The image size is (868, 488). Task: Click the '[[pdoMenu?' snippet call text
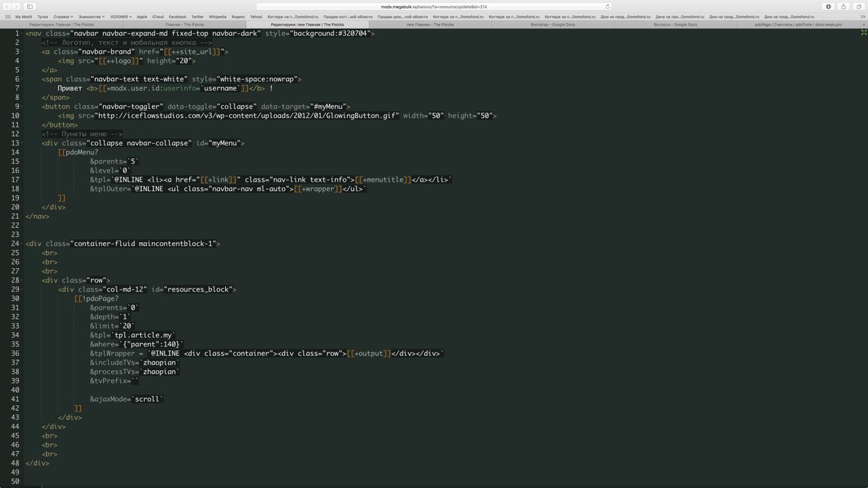click(x=78, y=152)
